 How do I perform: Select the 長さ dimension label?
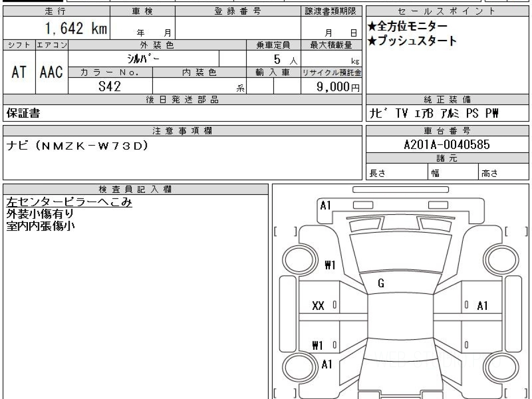pos(377,173)
